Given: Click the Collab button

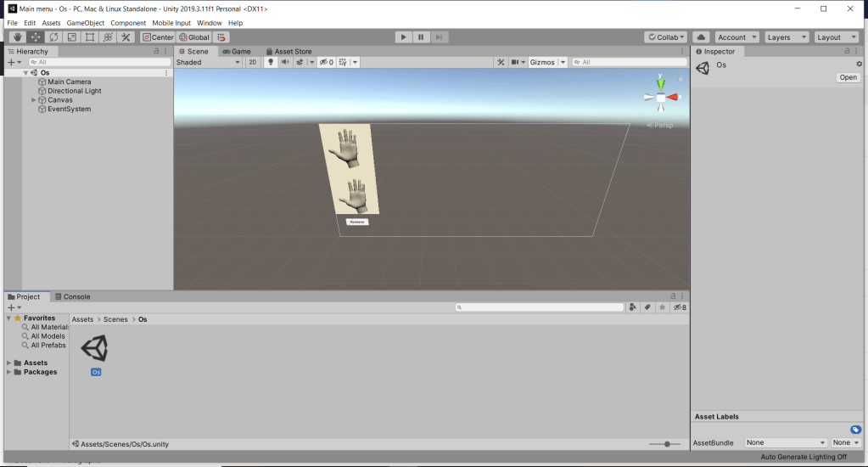Looking at the screenshot, I should tap(666, 37).
